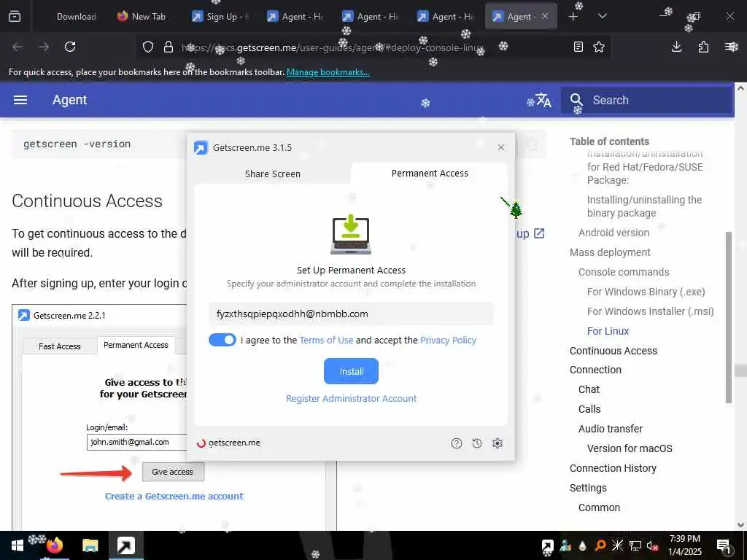This screenshot has height=560, width=747.
Task: Click the site security padlock icon
Action: 169,47
